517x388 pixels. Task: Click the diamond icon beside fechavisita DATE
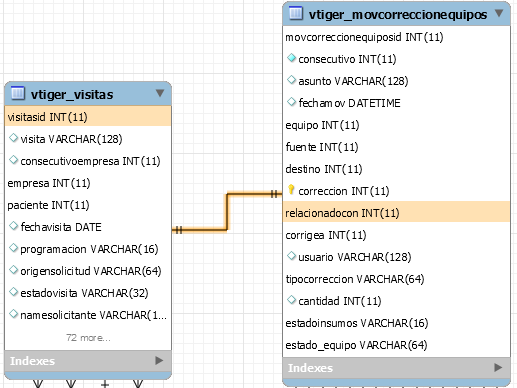(13, 226)
